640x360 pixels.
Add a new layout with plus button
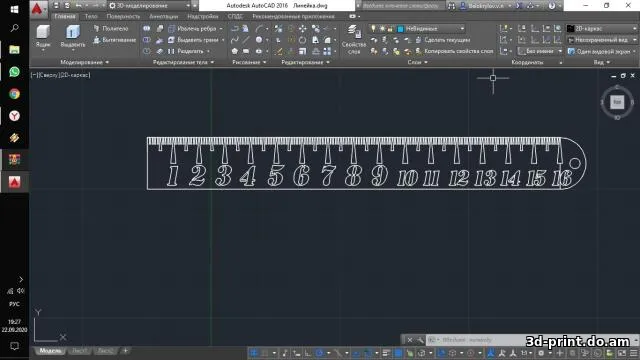125,350
